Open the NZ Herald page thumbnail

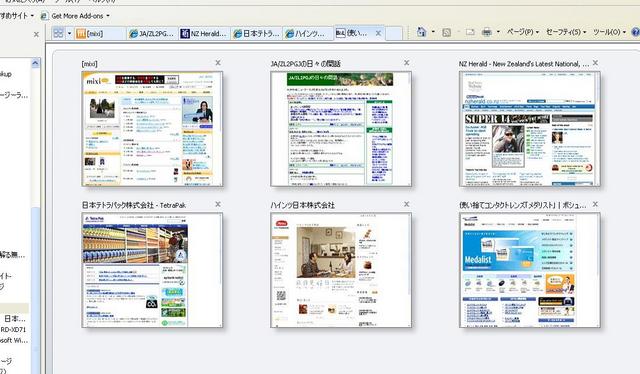point(530,129)
